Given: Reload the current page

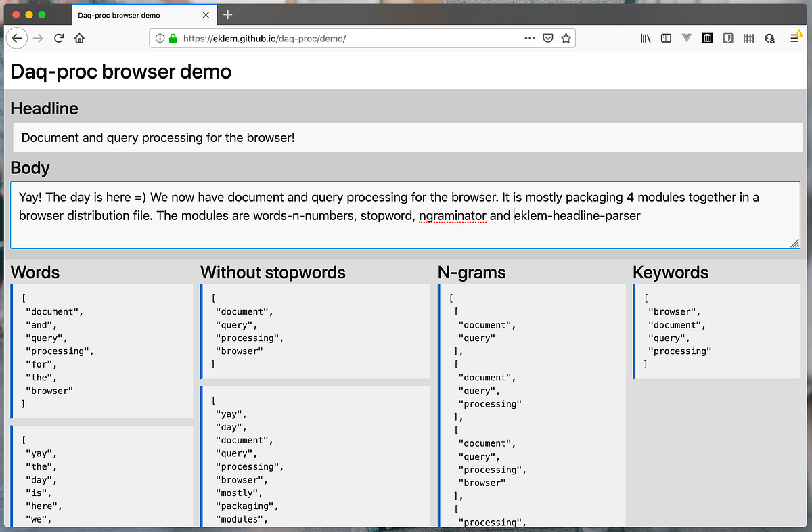Looking at the screenshot, I should 59,38.
